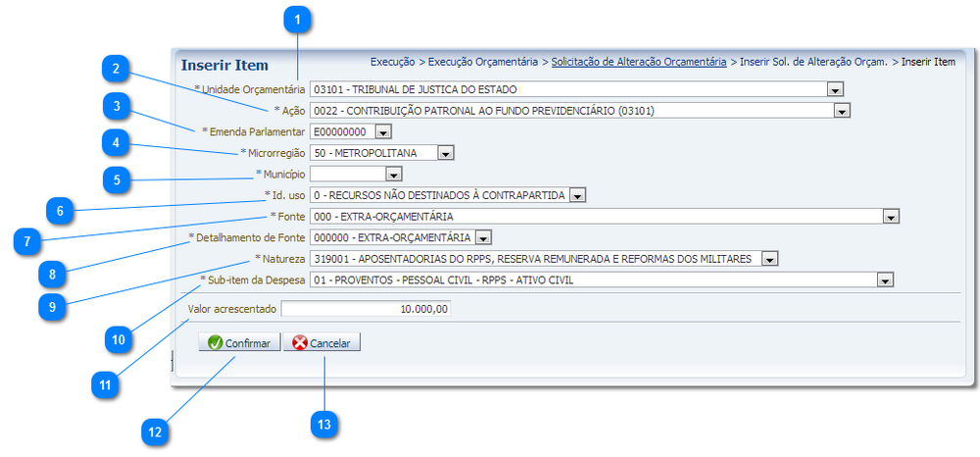Open the empty Município dropdown
This screenshot has height=457, width=980.
(x=393, y=175)
